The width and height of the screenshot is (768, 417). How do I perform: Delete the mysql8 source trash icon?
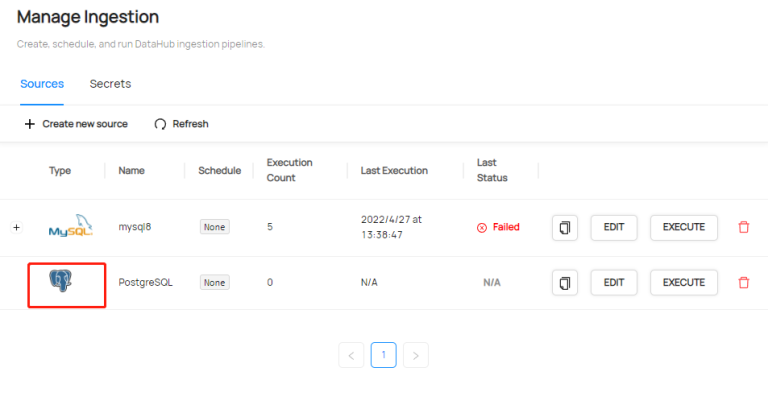click(743, 227)
